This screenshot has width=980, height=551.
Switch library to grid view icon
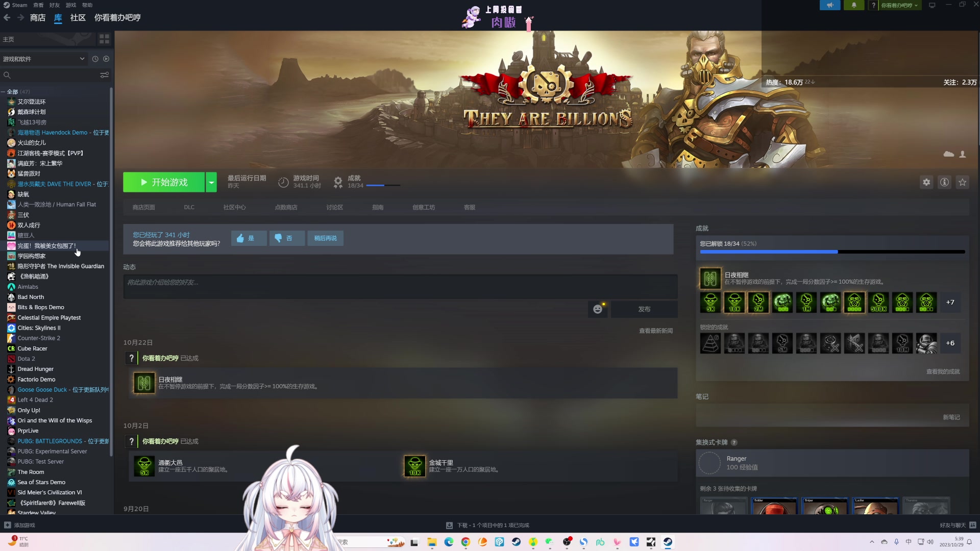(104, 39)
